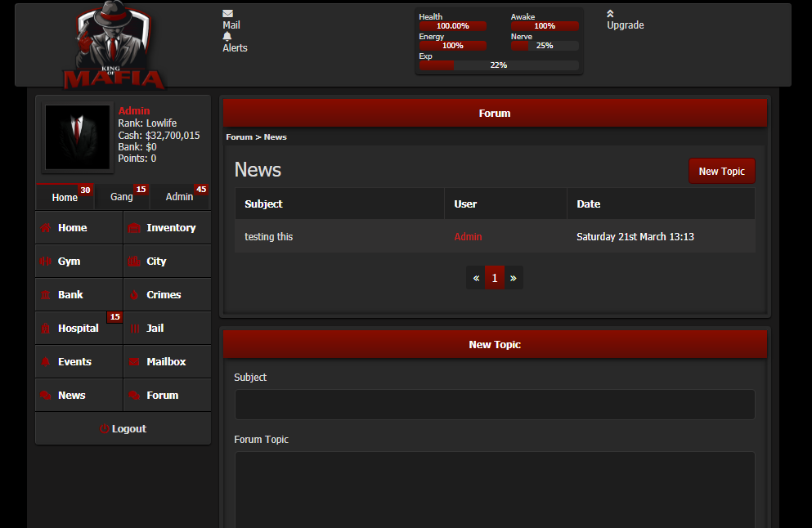Click the Logout power icon

104,428
